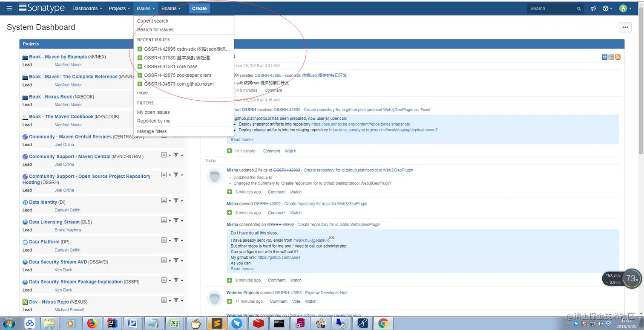This screenshot has width=644, height=330.
Task: Select 'Search for issues' menu entry
Action: (184, 29)
